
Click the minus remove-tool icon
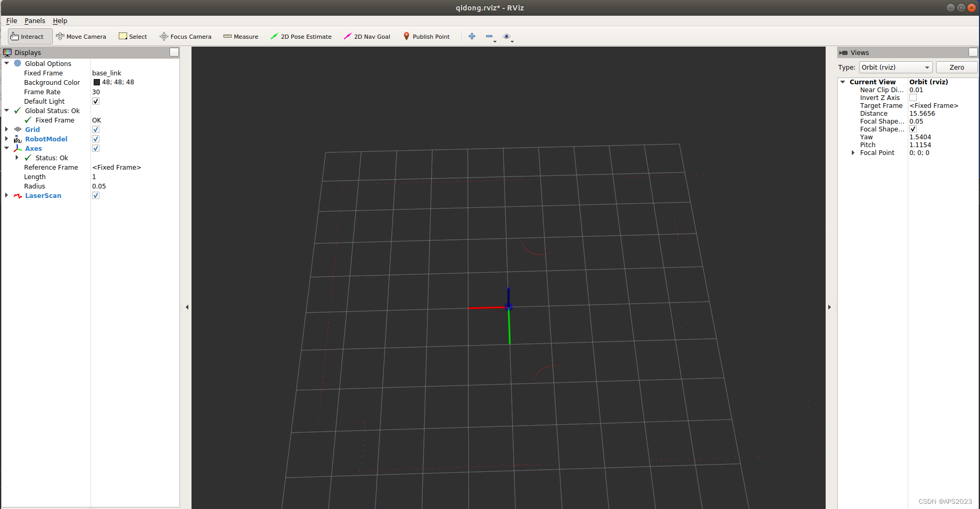490,36
